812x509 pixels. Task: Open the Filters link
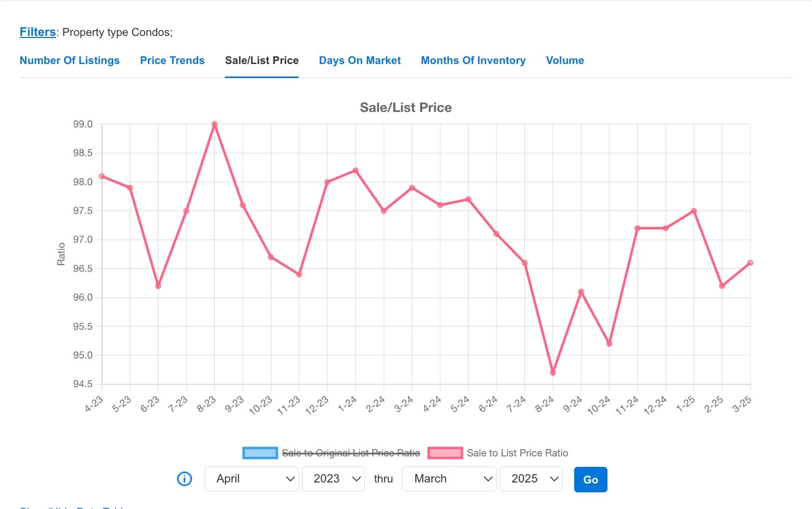pos(37,32)
